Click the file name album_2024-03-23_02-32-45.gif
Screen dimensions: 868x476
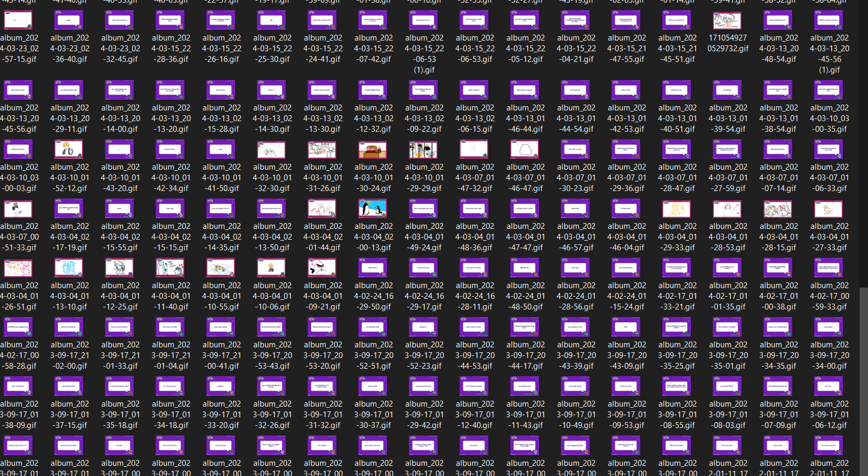coord(120,49)
